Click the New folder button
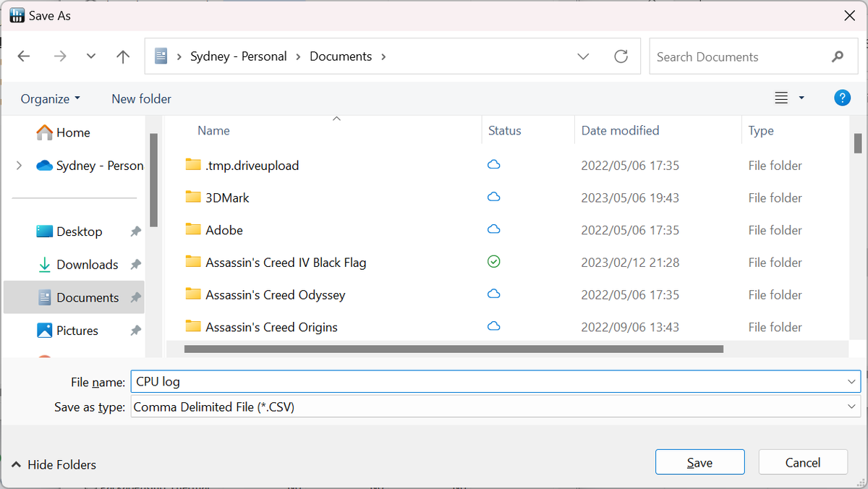Image resolution: width=868 pixels, height=489 pixels. pyautogui.click(x=141, y=99)
